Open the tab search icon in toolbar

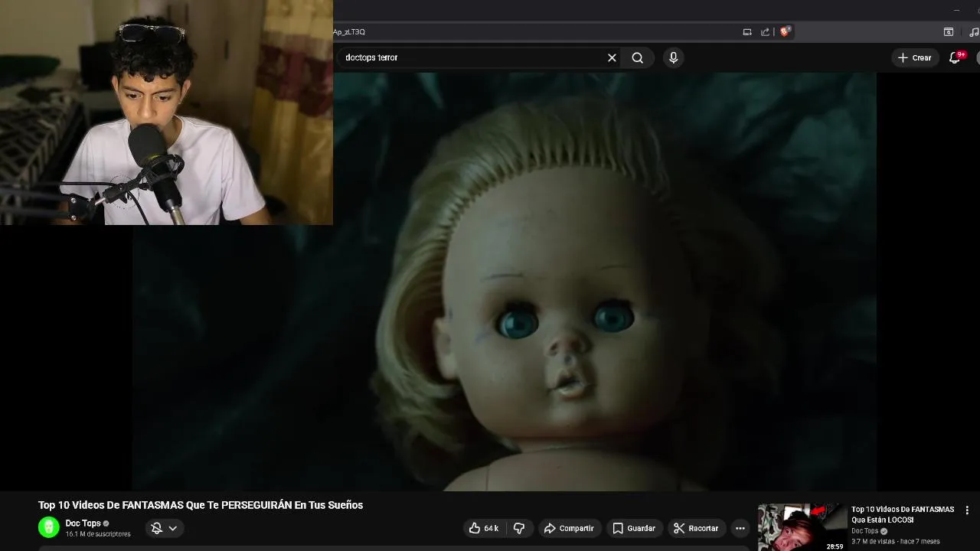click(x=948, y=32)
